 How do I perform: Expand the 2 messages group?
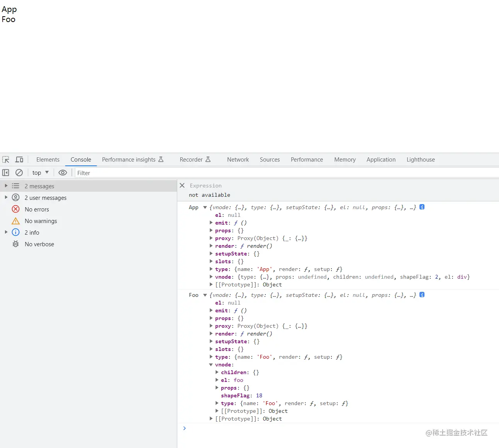tap(6, 186)
